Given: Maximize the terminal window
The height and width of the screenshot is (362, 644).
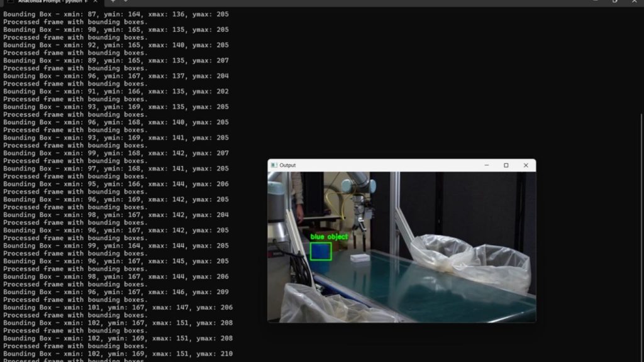Looking at the screenshot, I should click(x=614, y=2).
